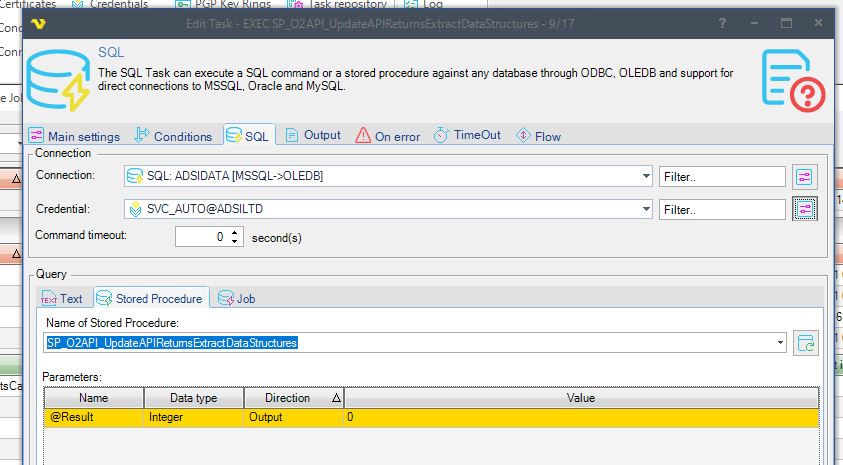This screenshot has width=843, height=465.
Task: Open the Flow tab
Action: [538, 136]
